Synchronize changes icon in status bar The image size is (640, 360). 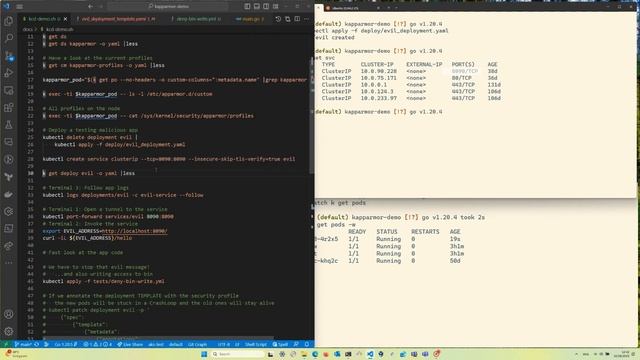37,344
